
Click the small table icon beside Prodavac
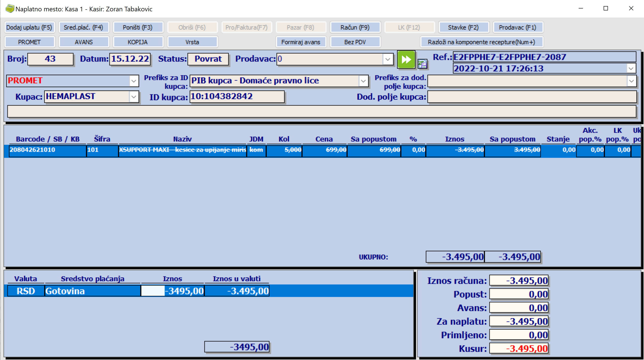(423, 64)
